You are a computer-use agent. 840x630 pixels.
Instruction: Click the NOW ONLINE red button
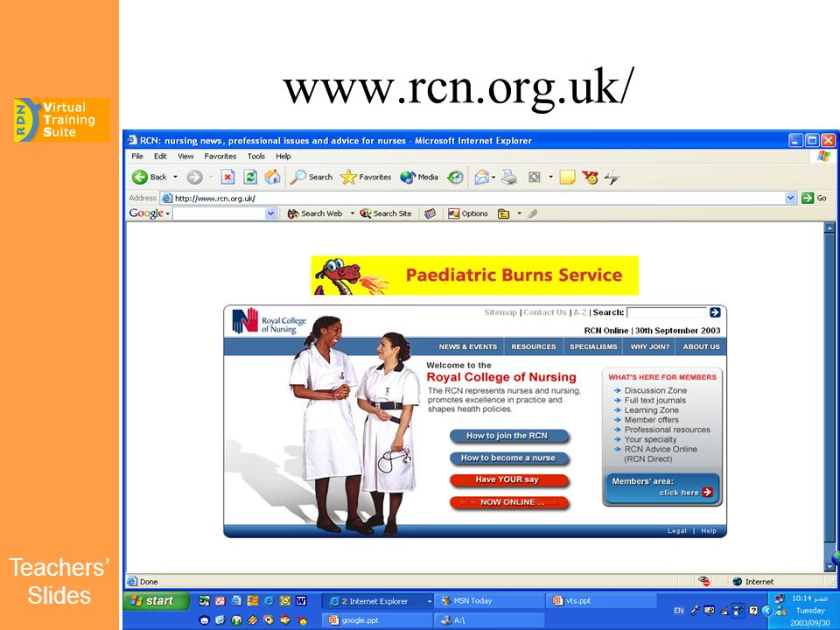coord(507,502)
